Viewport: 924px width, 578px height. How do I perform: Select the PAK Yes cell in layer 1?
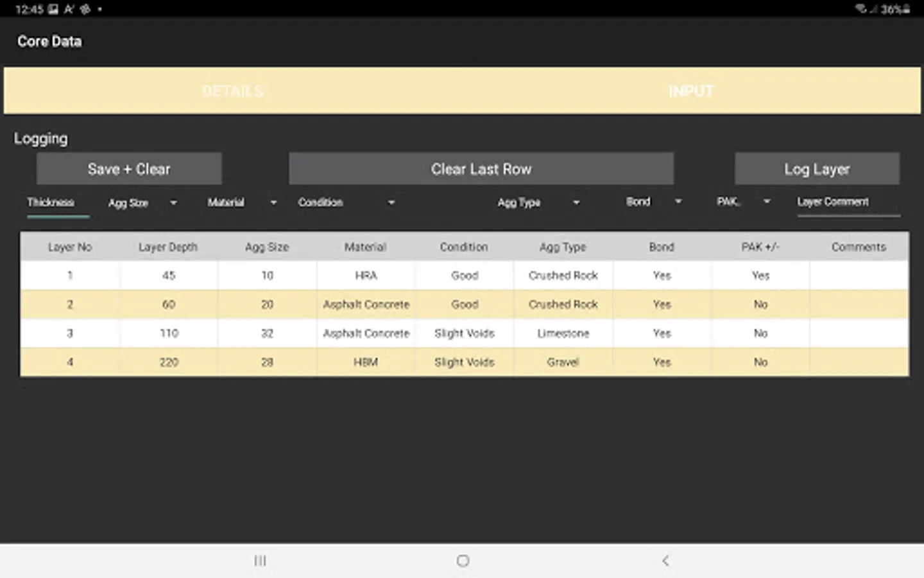(x=760, y=276)
